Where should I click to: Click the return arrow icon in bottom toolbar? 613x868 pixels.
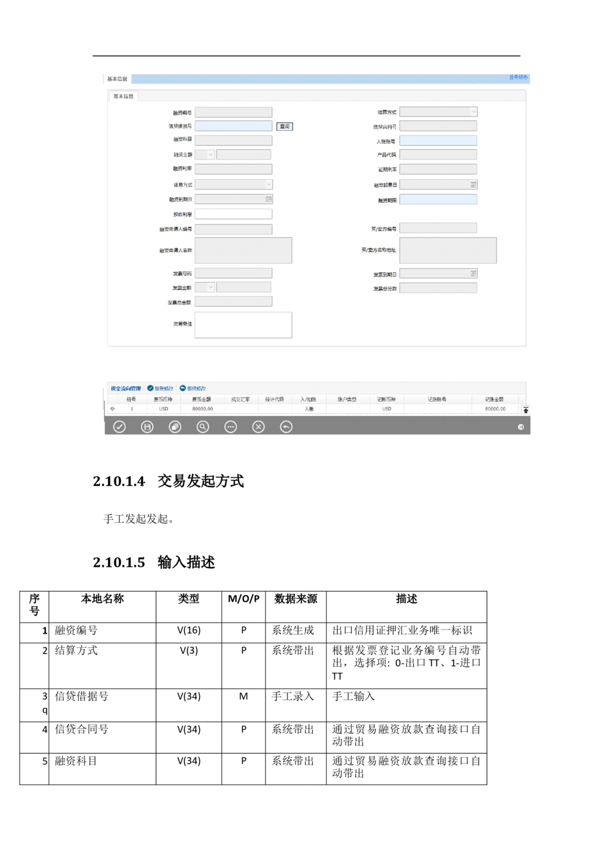click(x=286, y=427)
